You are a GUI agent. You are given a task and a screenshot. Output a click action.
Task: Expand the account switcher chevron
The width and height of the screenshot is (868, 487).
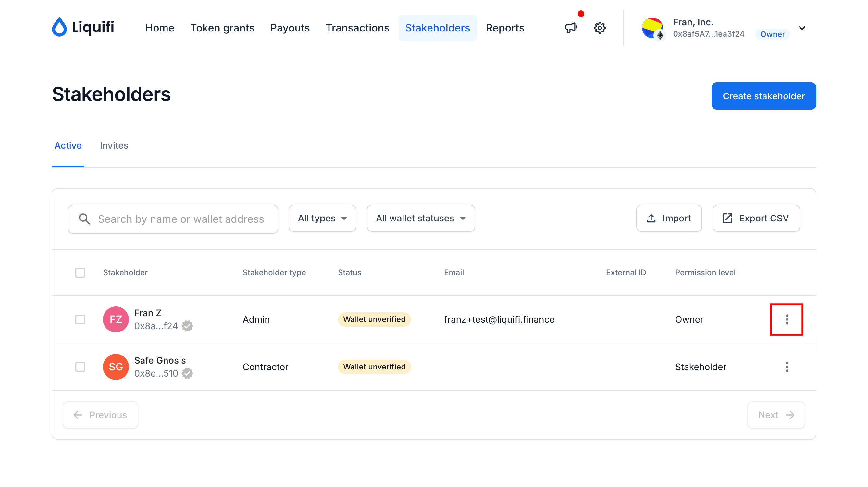802,28
